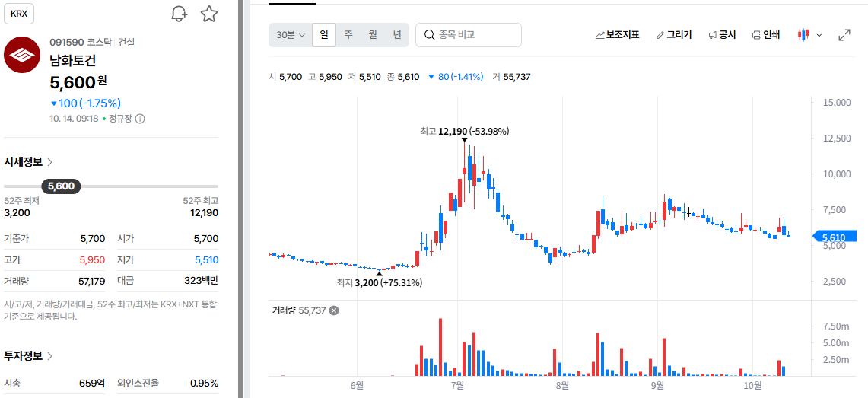The height and width of the screenshot is (398, 868).
Task: Click the 거래량 57,179 value
Action: coord(92,282)
